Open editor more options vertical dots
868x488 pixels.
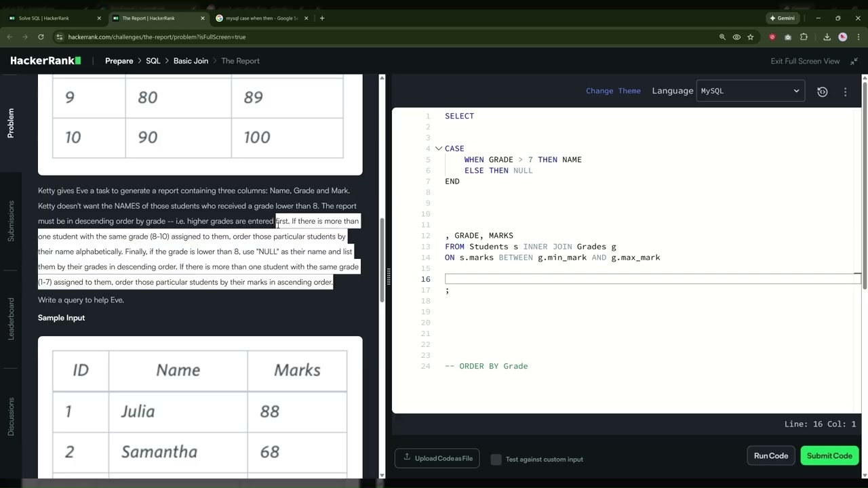coord(845,91)
